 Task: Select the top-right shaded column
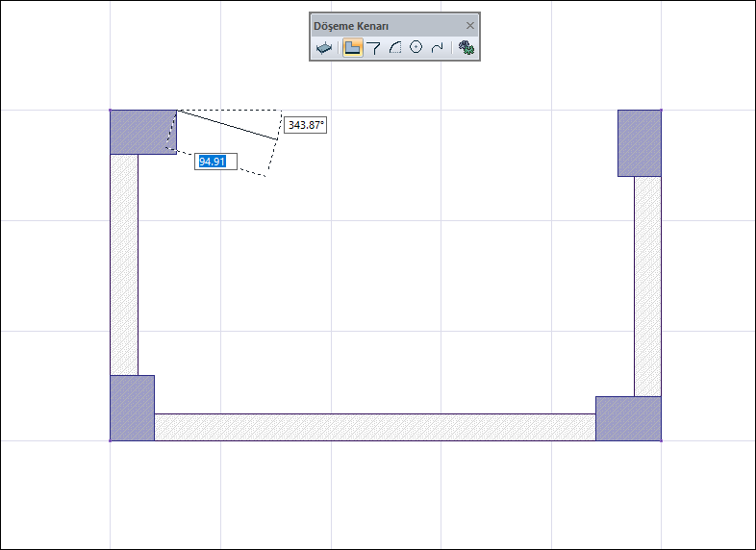coord(640,143)
